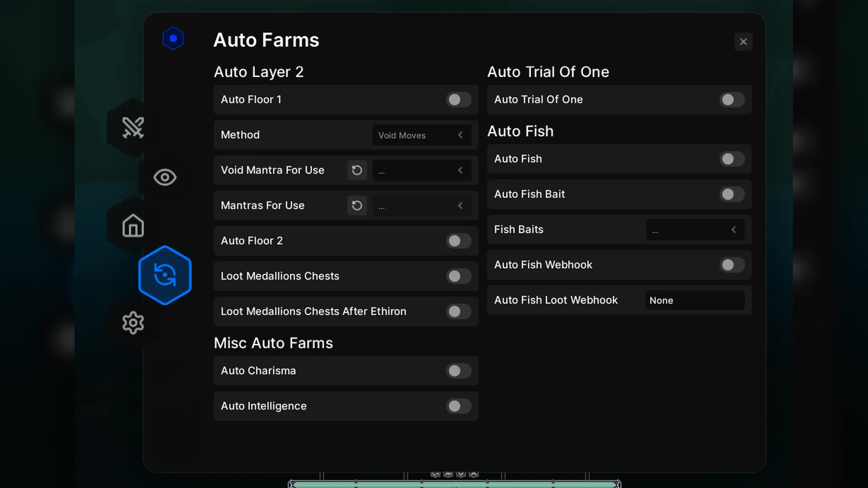The height and width of the screenshot is (488, 868).
Task: Close the Auto Farms window
Action: [743, 42]
